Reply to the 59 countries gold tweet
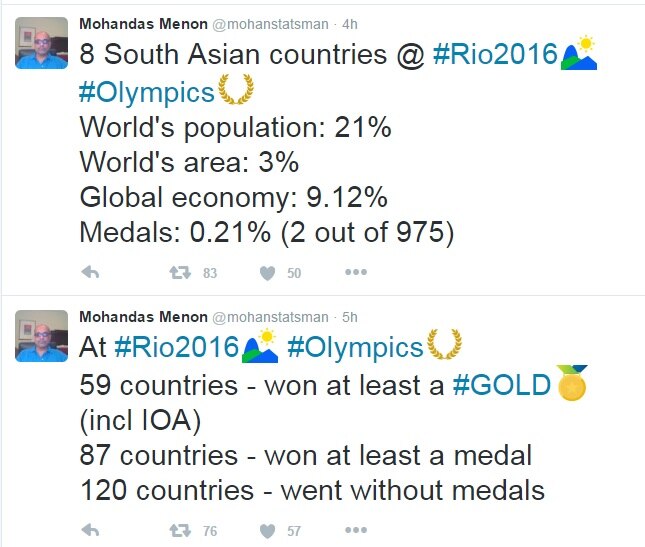The height and width of the screenshot is (547, 645). (x=90, y=530)
